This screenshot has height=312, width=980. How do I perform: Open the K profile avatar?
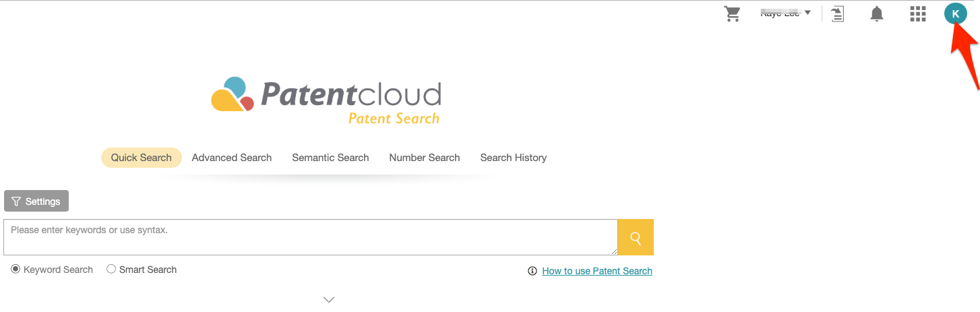point(955,13)
